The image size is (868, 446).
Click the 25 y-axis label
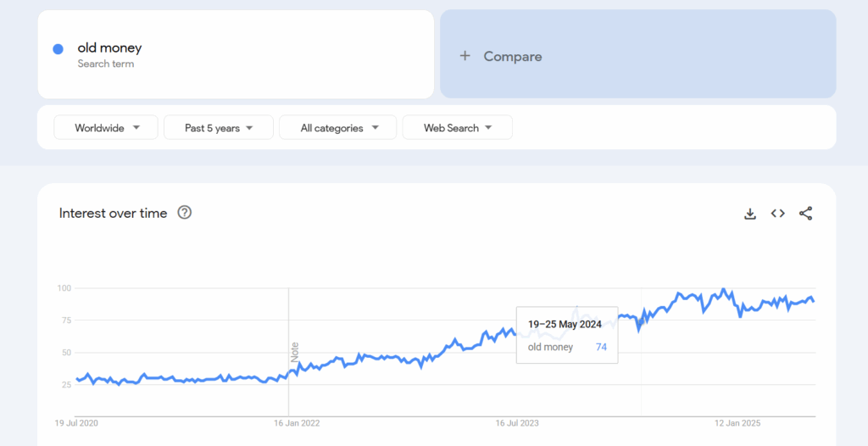click(x=67, y=384)
